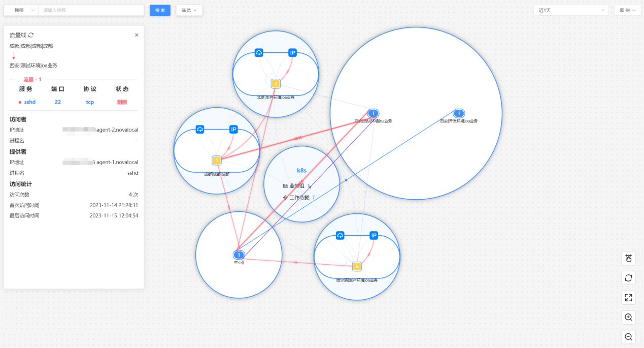Open 业务组 count in k8s circle

tap(309, 186)
